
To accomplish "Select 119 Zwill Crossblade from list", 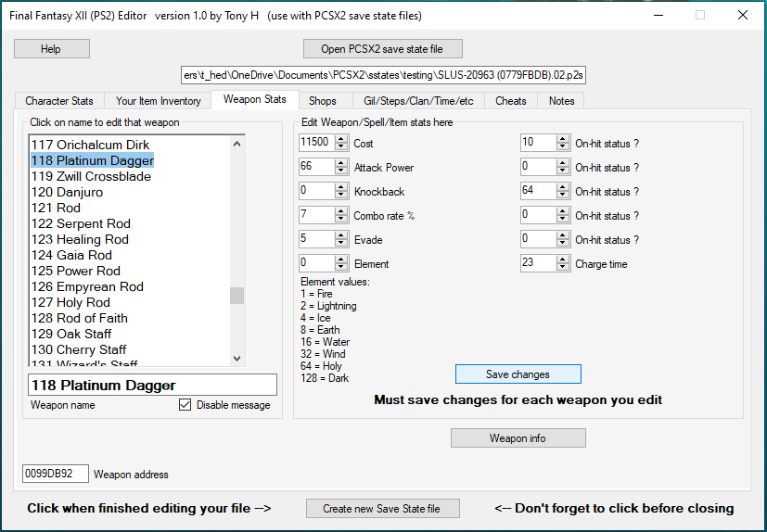I will click(x=91, y=176).
